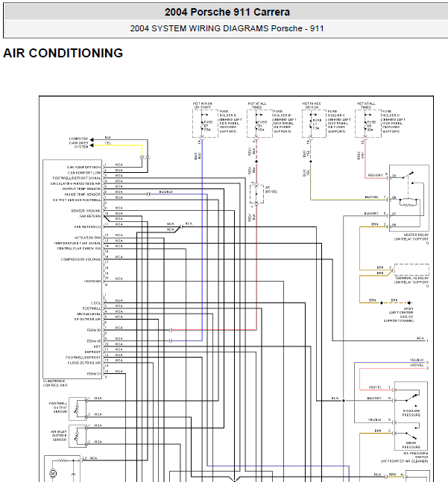Click the 'SENSOR GROUND' pin label
This screenshot has height=482, width=448.
tap(86, 211)
